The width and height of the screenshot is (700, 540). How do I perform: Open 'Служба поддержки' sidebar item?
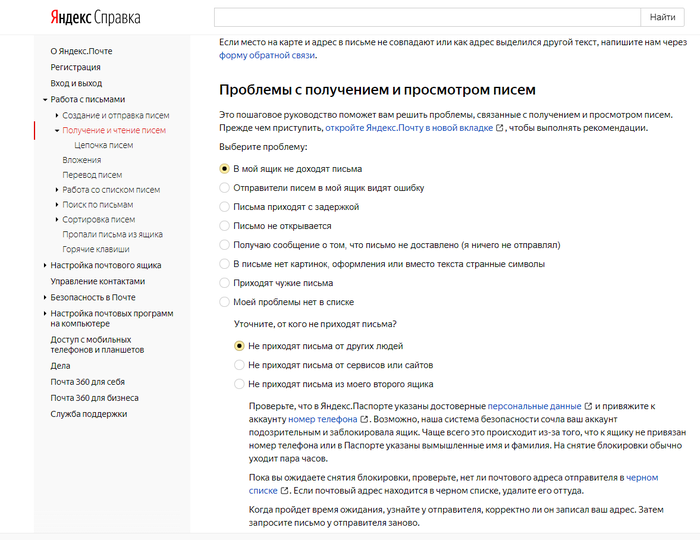89,414
